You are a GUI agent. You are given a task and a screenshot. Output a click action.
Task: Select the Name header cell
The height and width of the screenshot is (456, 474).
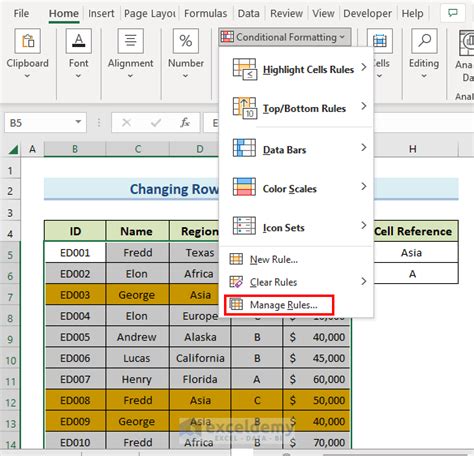[137, 231]
